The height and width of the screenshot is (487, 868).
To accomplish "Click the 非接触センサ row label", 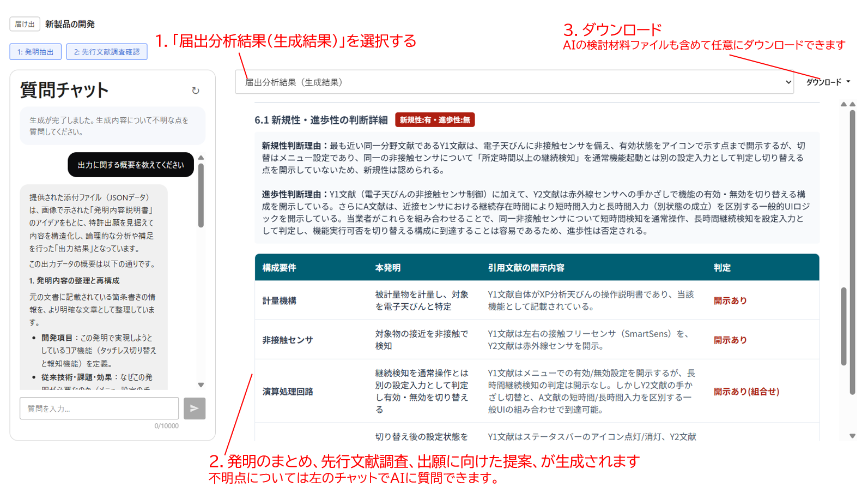I will 288,340.
